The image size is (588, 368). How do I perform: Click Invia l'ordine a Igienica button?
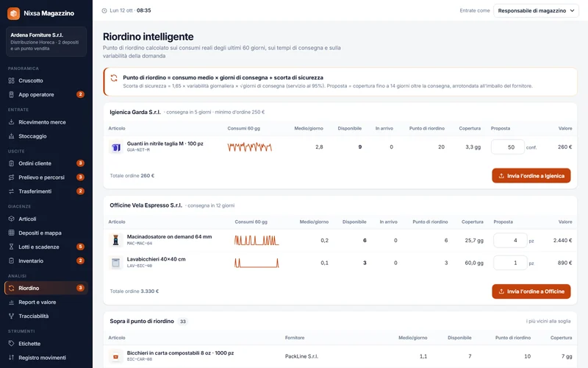point(531,176)
